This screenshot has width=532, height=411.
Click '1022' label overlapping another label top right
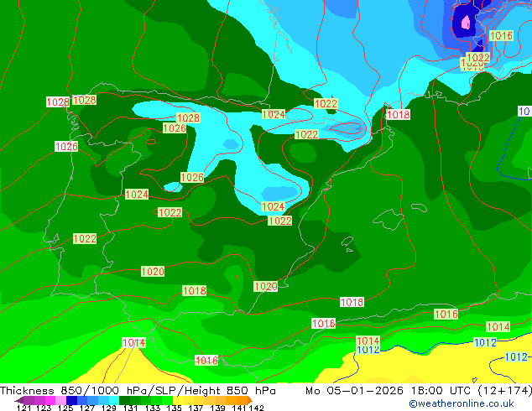click(x=478, y=57)
